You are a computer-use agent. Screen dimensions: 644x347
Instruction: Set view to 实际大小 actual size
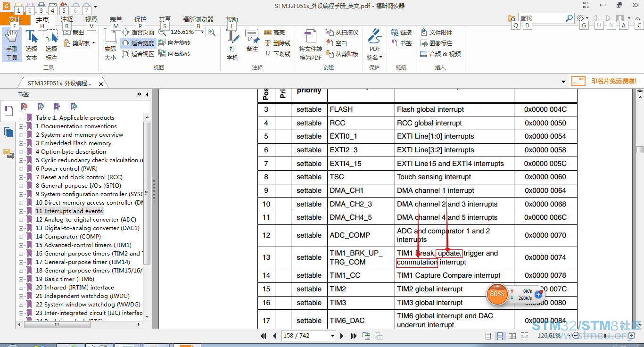[110, 45]
